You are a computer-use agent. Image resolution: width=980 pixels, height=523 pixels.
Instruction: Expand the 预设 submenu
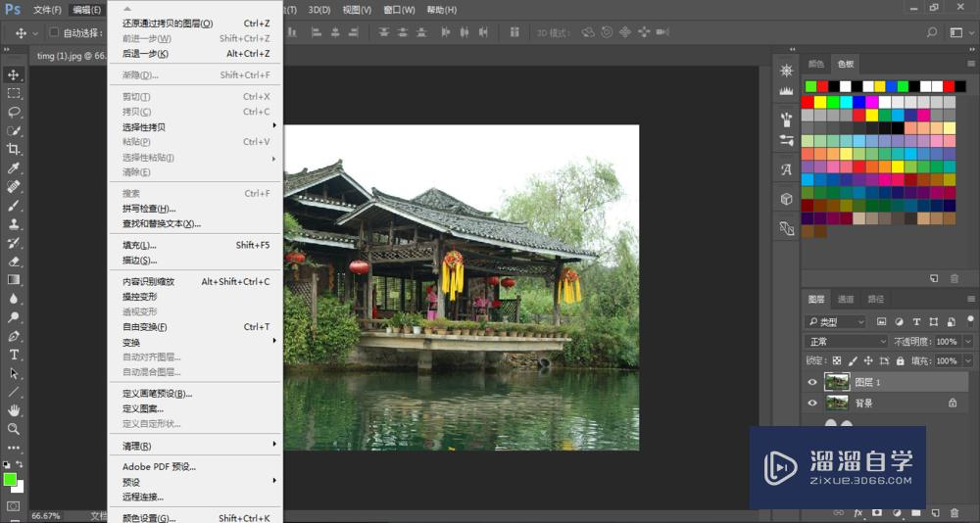(196, 483)
